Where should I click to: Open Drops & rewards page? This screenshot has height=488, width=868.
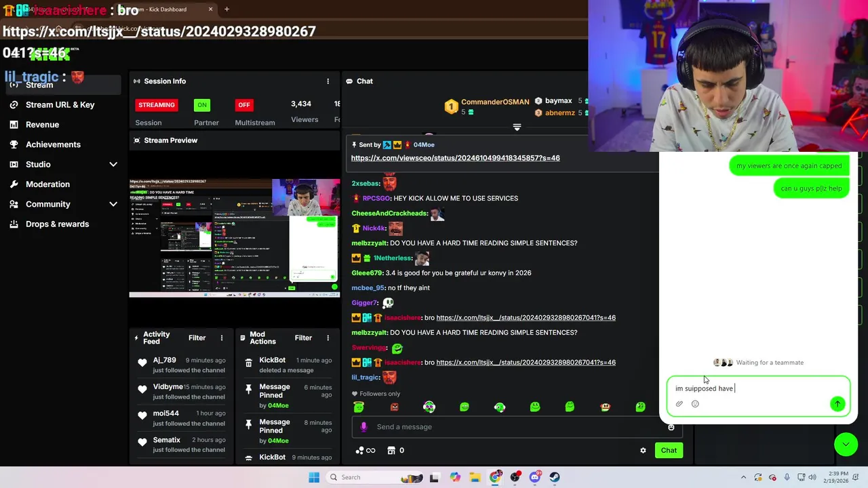pyautogui.click(x=57, y=224)
